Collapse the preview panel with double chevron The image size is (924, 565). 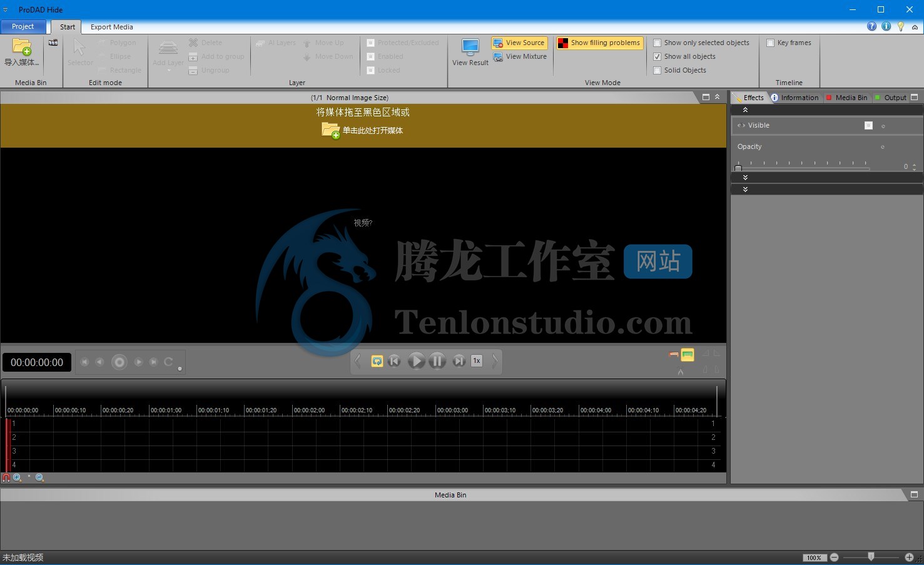[x=717, y=97]
